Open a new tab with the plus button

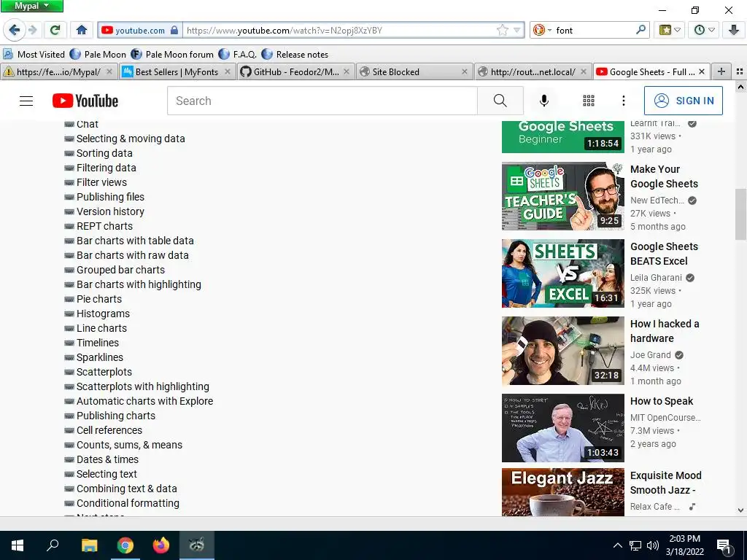721,71
